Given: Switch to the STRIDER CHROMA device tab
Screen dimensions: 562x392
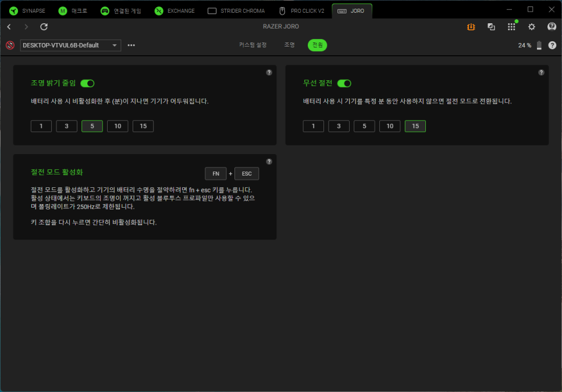Looking at the screenshot, I should [236, 10].
